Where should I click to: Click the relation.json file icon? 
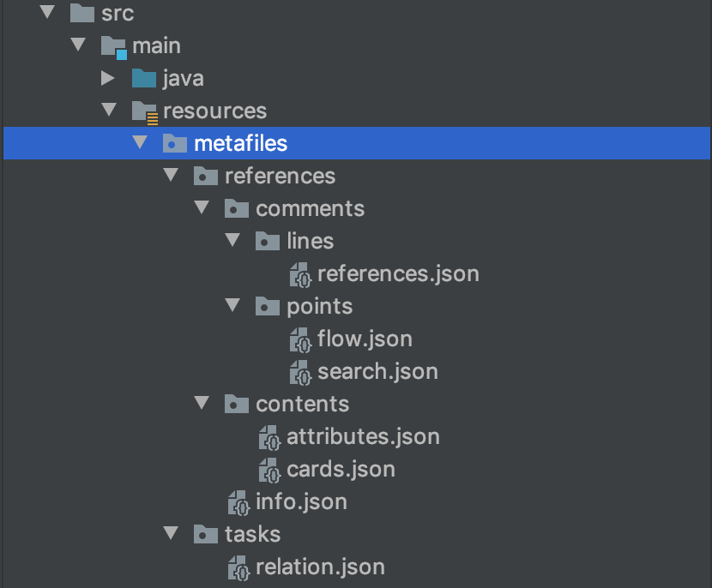(x=238, y=567)
